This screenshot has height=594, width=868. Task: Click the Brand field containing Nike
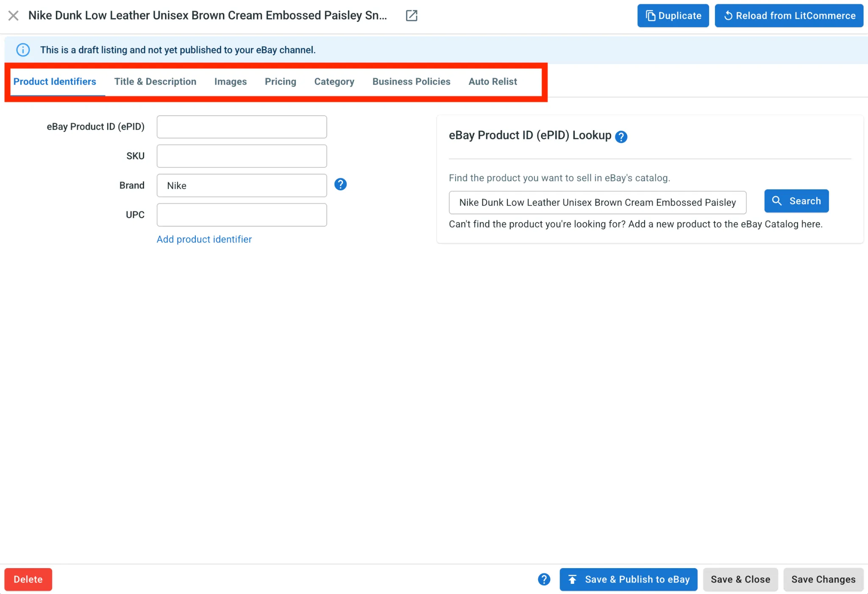click(242, 186)
